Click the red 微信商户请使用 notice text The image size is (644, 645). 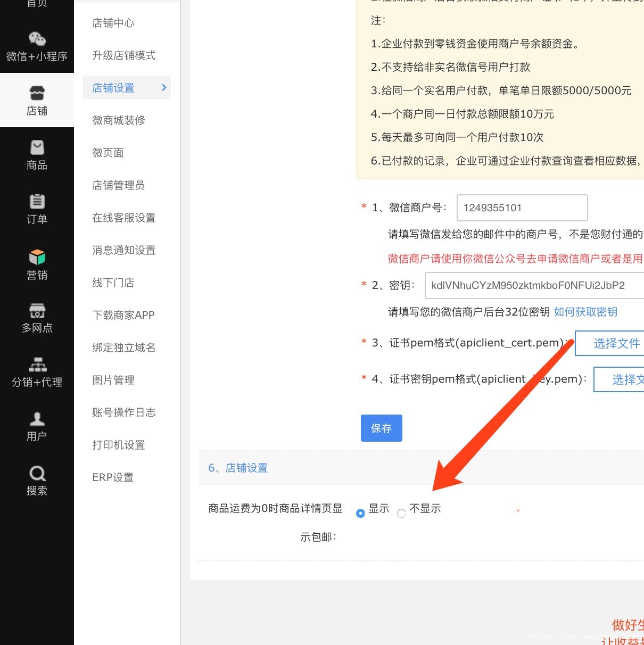click(515, 259)
